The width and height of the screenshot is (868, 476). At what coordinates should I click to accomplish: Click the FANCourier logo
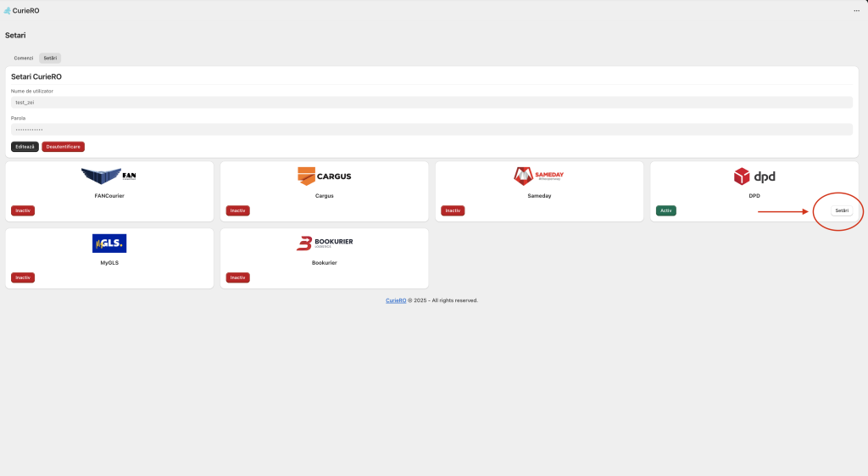[x=109, y=176]
